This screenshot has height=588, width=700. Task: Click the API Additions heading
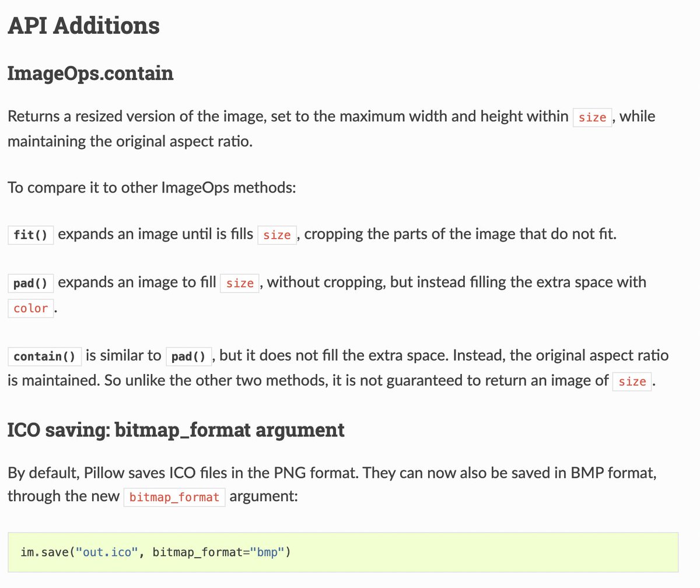tap(83, 26)
